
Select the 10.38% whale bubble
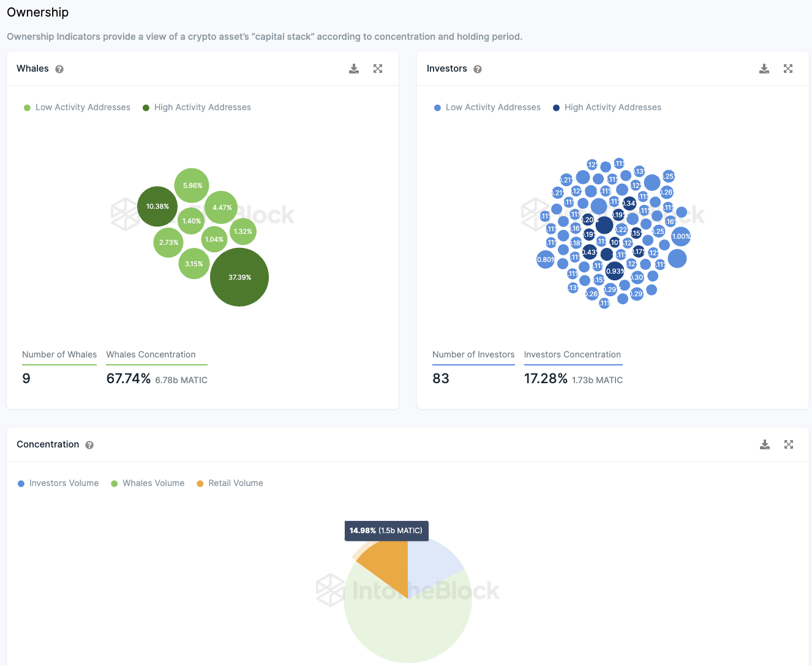(x=157, y=206)
